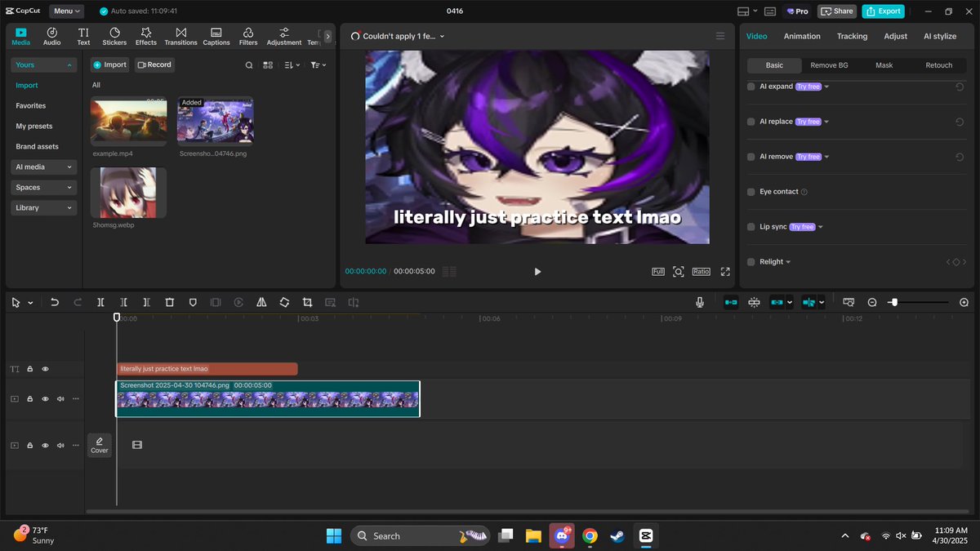Open the Menu dropdown

(x=67, y=11)
